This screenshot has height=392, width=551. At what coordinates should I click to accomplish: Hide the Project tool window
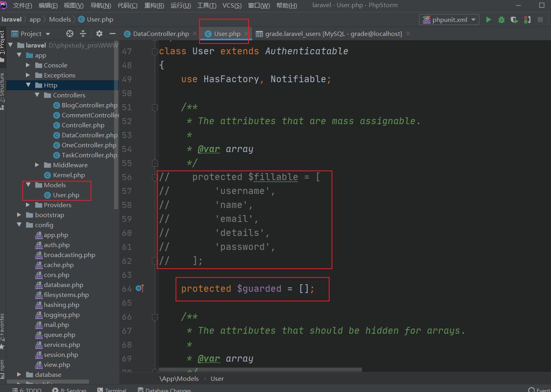pyautogui.click(x=113, y=34)
